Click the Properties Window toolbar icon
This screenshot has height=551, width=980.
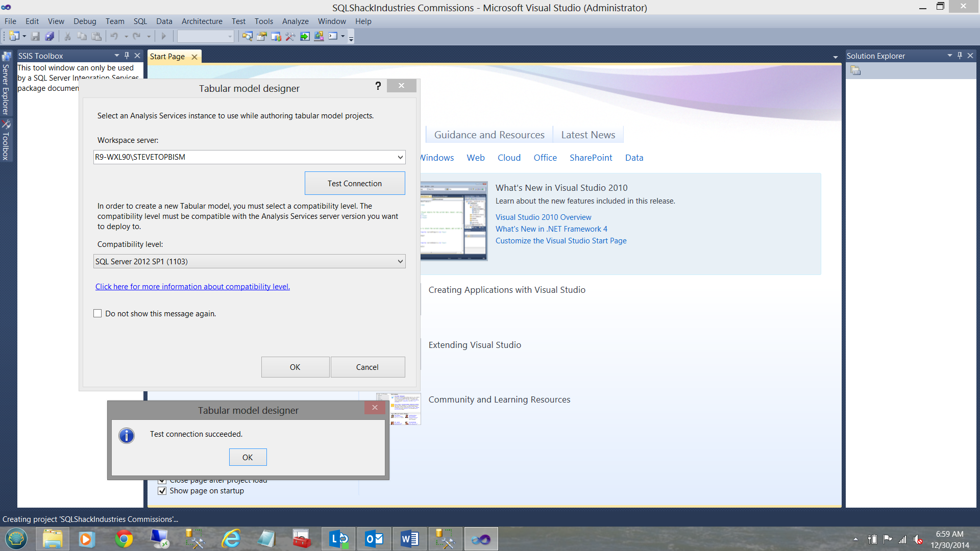262,36
